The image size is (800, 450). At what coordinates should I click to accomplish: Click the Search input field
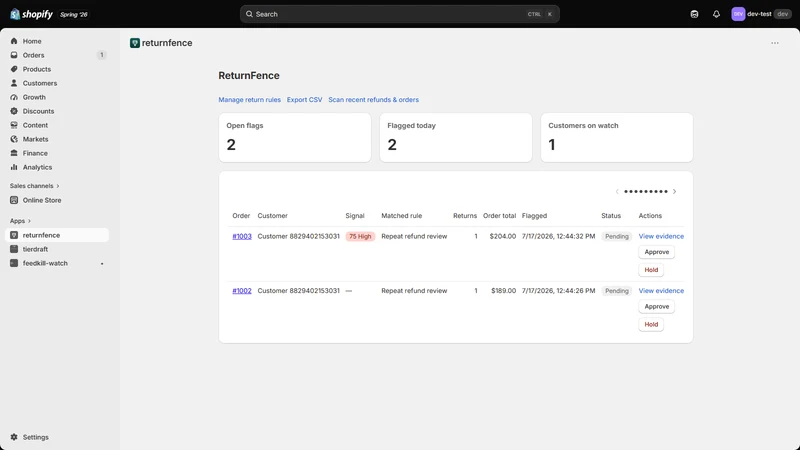click(399, 14)
